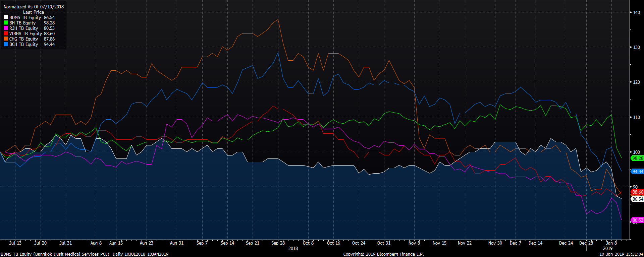Click the Dec 28 date label

coord(586,243)
